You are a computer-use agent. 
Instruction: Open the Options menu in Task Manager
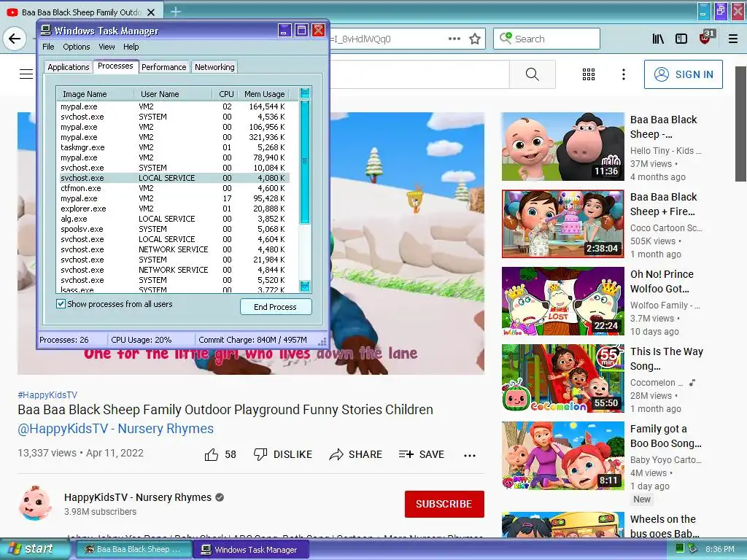[76, 47]
